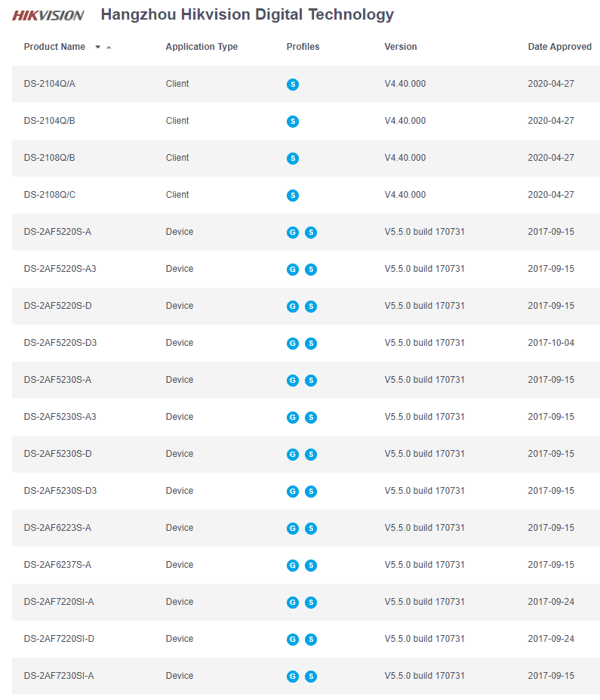Click the Profile G badge for DS-2AF6223S-A
Screen dimensions: 600x700
[293, 529]
